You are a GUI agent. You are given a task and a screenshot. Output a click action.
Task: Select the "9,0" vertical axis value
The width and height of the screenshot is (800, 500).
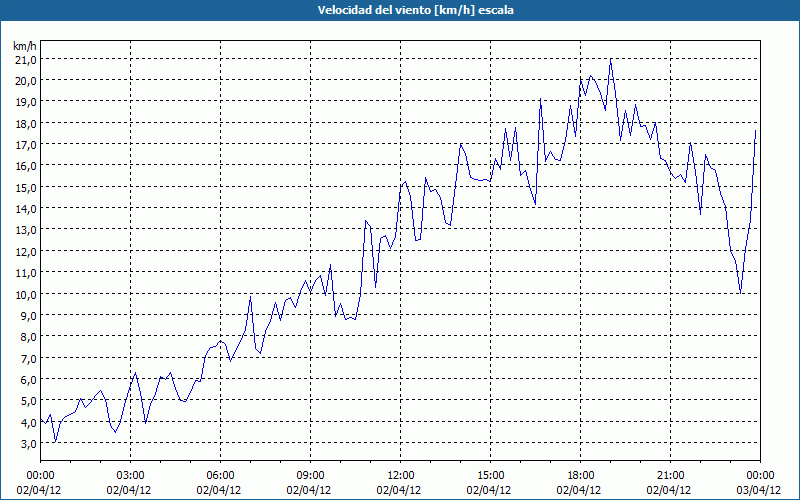28,316
